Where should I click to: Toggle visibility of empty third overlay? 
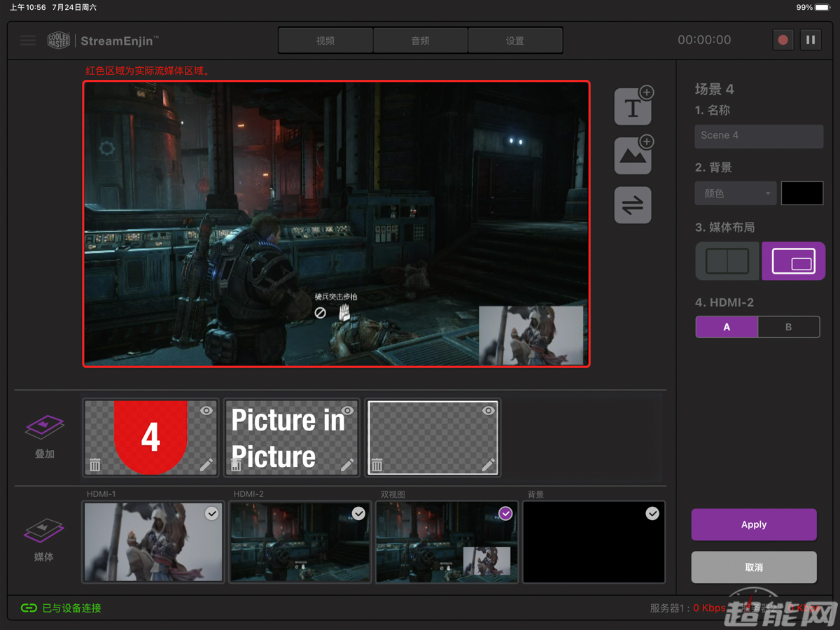click(x=489, y=410)
